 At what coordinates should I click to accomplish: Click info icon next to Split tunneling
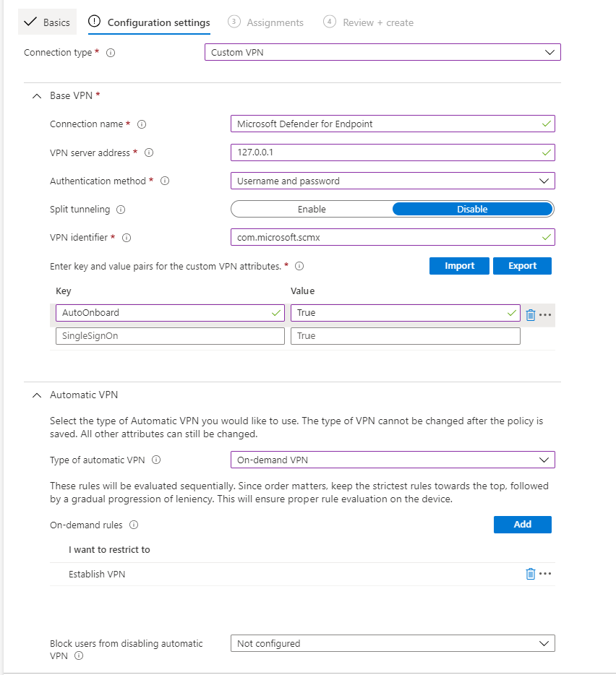[x=121, y=210]
